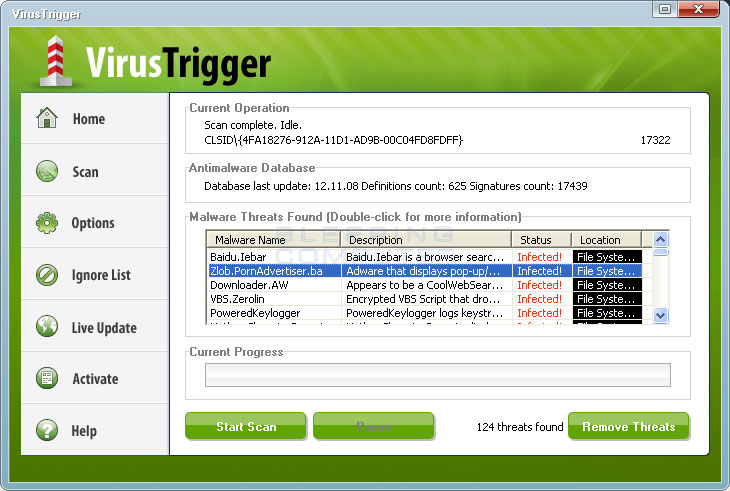Click description 'Baidu.Iebar is a browser searc...'
730x491 pixels.
pyautogui.click(x=425, y=257)
